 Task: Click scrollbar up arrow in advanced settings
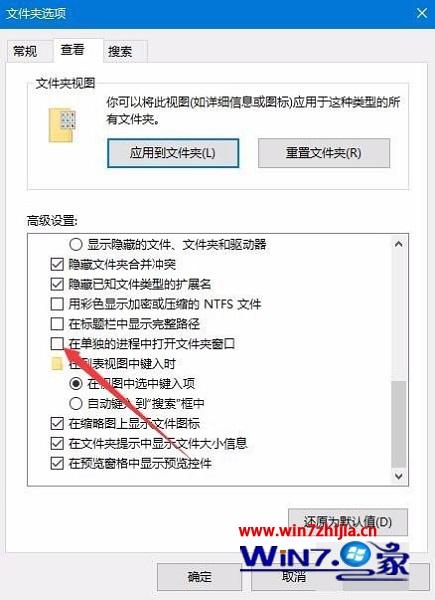click(399, 244)
